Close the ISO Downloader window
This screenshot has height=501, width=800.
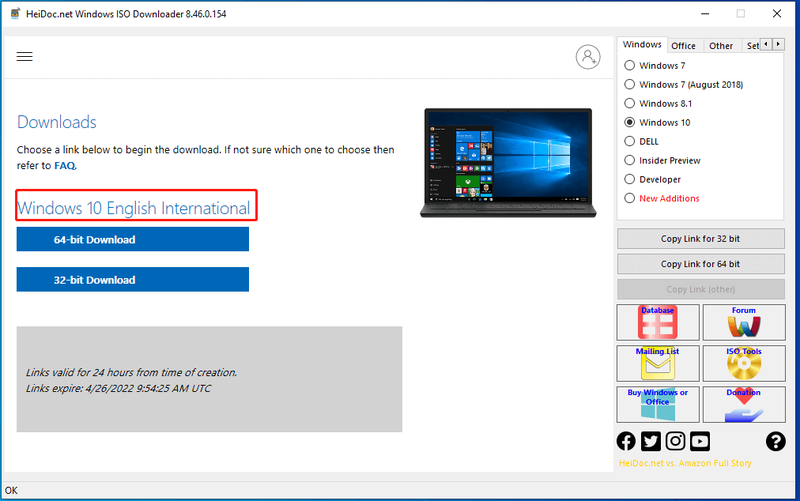click(x=777, y=14)
